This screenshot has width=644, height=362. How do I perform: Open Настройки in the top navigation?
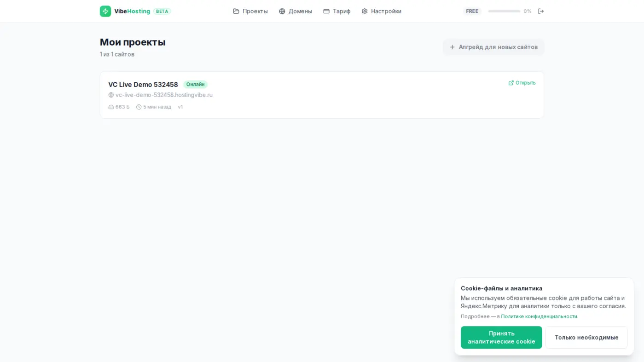click(382, 11)
